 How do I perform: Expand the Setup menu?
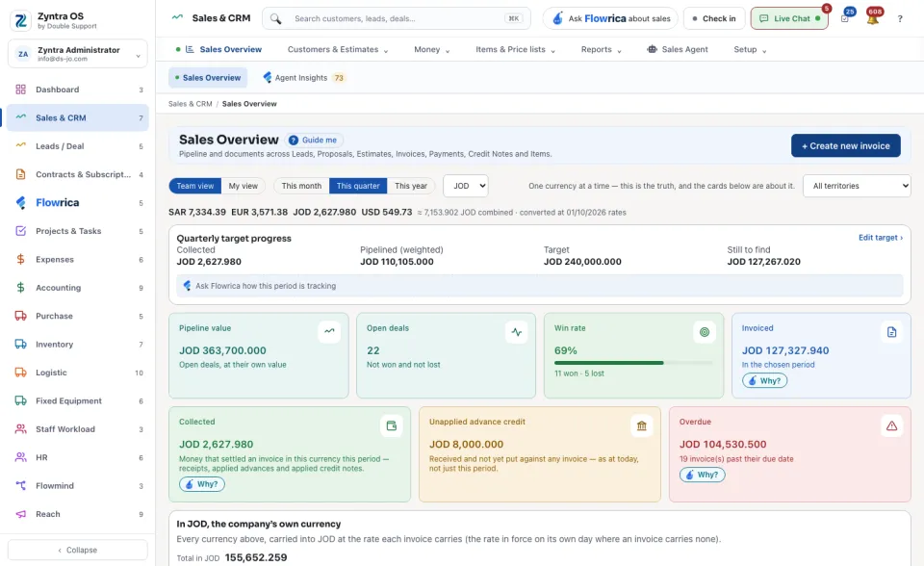[x=750, y=49]
